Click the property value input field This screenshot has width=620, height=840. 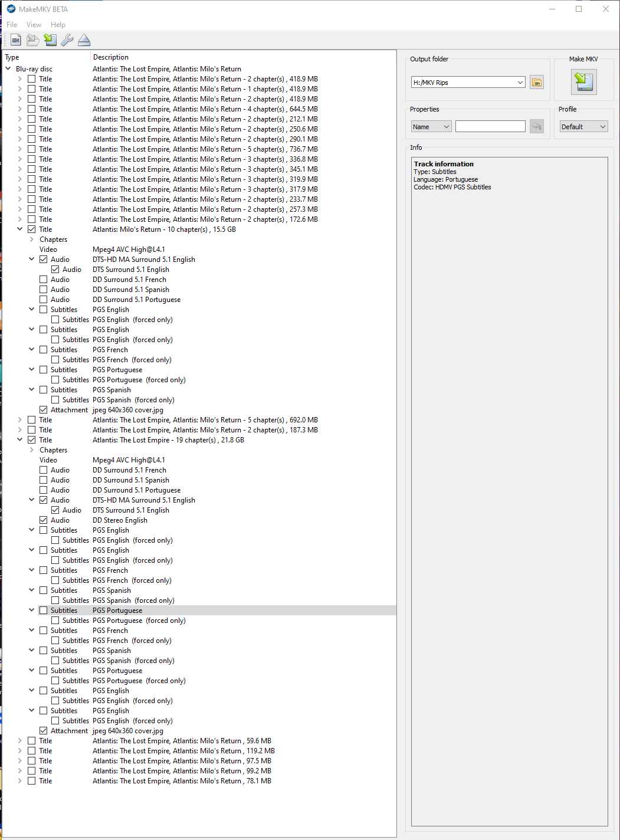pos(490,127)
